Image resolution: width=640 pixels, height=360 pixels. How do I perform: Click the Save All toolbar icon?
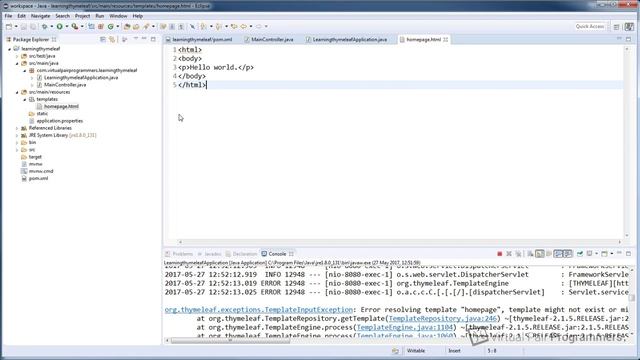33,27
